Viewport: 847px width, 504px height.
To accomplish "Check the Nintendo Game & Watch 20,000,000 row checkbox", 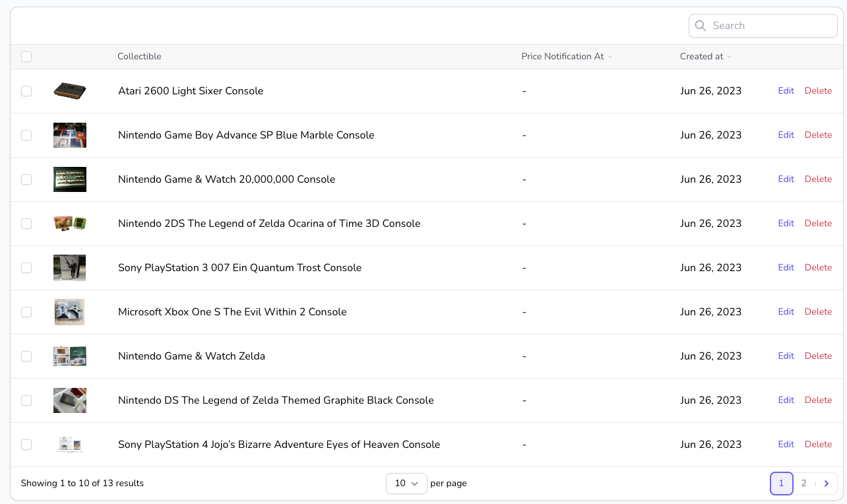I will coord(26,179).
